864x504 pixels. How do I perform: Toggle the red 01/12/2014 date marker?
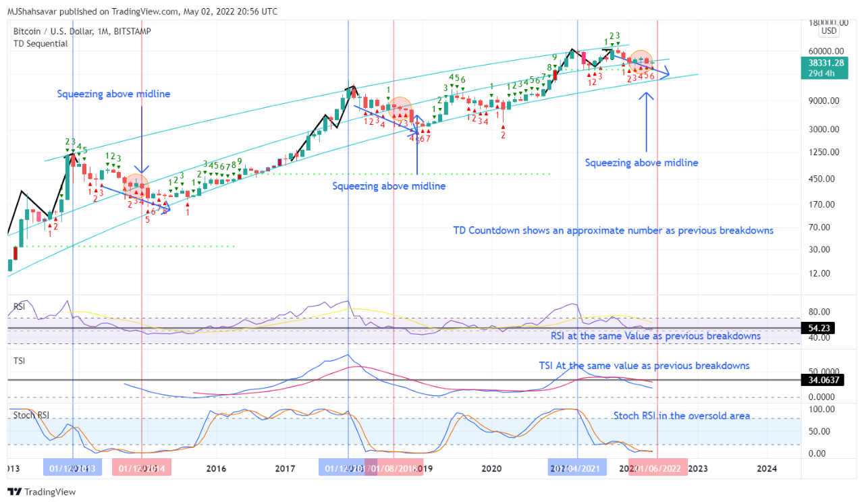tap(141, 468)
